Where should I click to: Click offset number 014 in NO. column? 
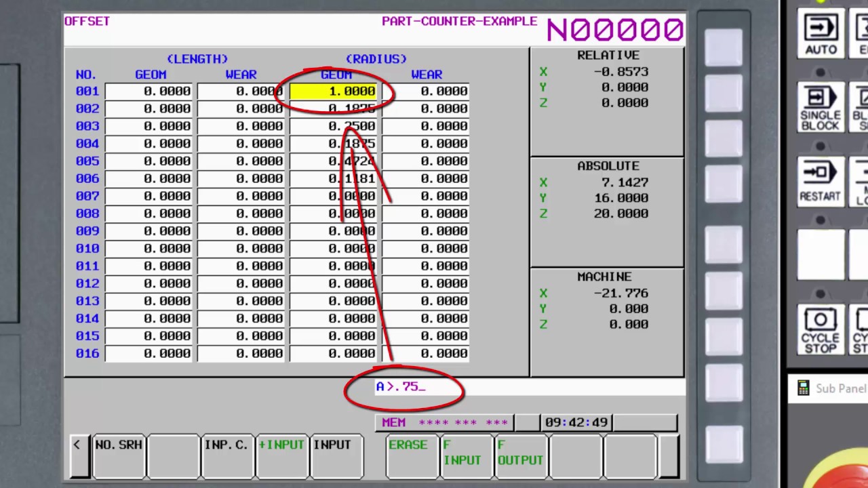click(x=87, y=319)
